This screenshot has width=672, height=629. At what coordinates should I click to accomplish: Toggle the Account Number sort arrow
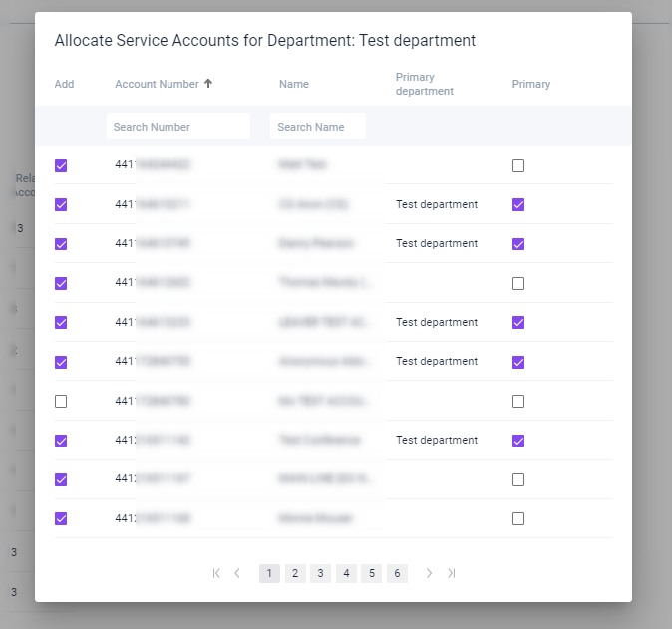coord(208,83)
